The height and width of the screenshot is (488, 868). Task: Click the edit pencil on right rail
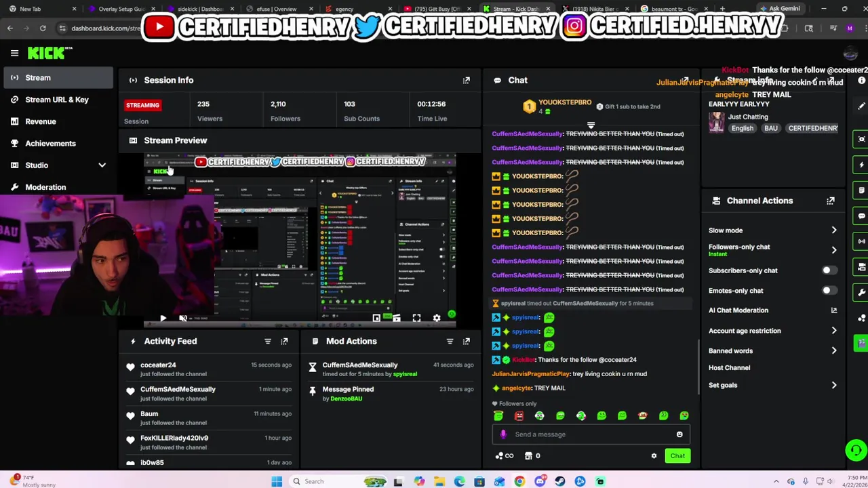[861, 106]
